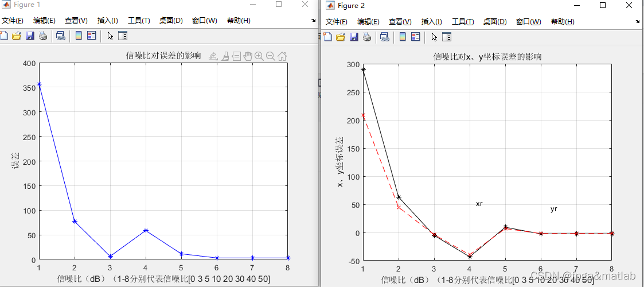Click the 误差 y-axis label in Figure 1
Image resolution: width=644 pixels, height=287 pixels.
coord(15,161)
